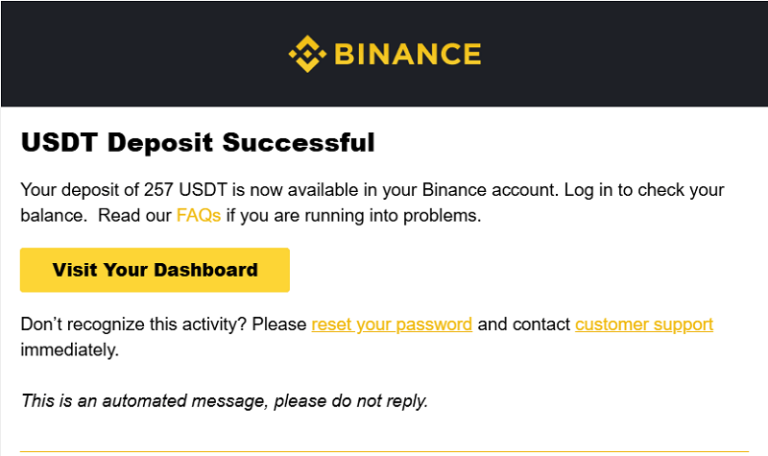Open the FAQs link
The image size is (768, 456).
click(198, 215)
